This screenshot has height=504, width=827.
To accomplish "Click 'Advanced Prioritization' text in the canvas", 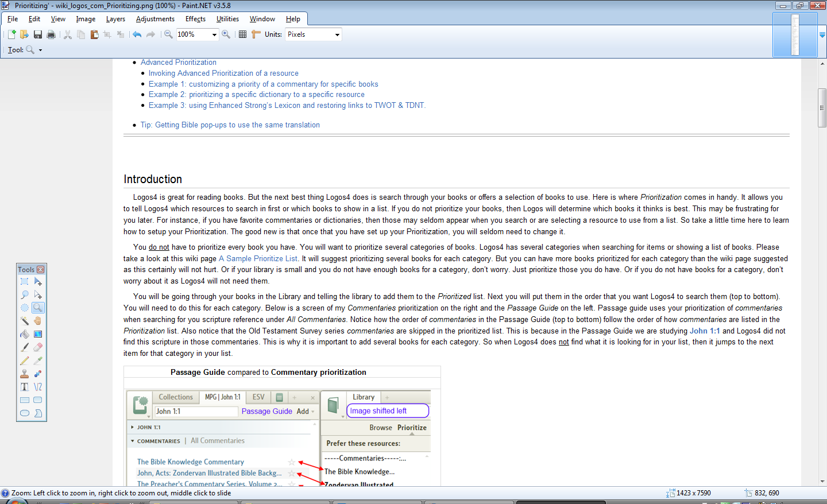I will tap(179, 63).
